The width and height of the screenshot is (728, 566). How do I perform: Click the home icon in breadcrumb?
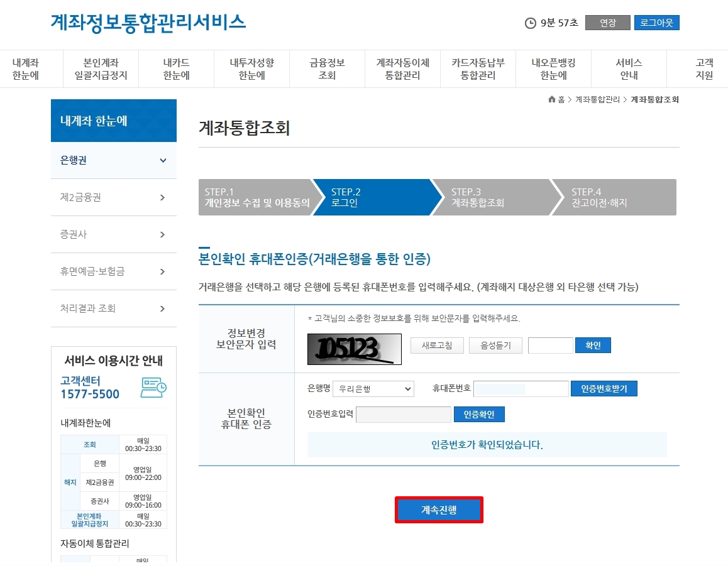tap(551, 99)
